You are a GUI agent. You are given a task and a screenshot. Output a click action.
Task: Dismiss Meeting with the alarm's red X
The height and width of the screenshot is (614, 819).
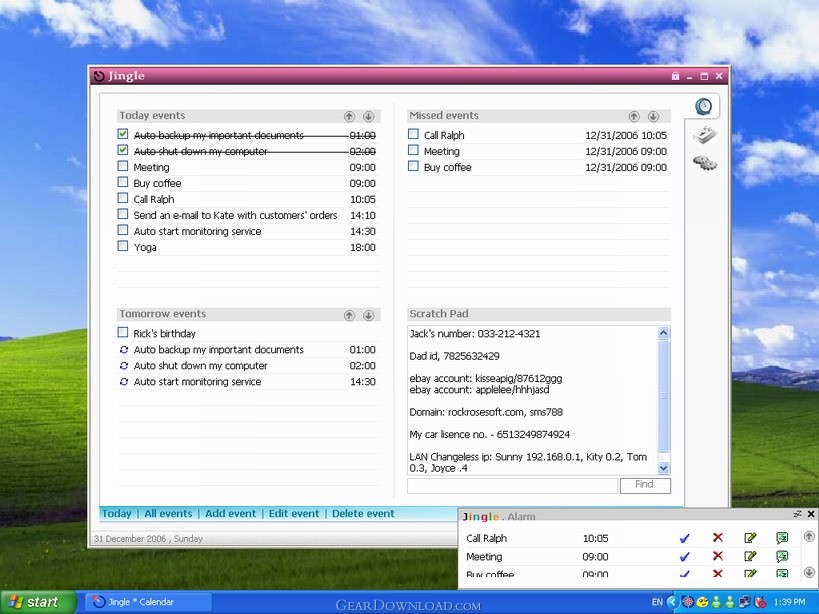[x=718, y=556]
